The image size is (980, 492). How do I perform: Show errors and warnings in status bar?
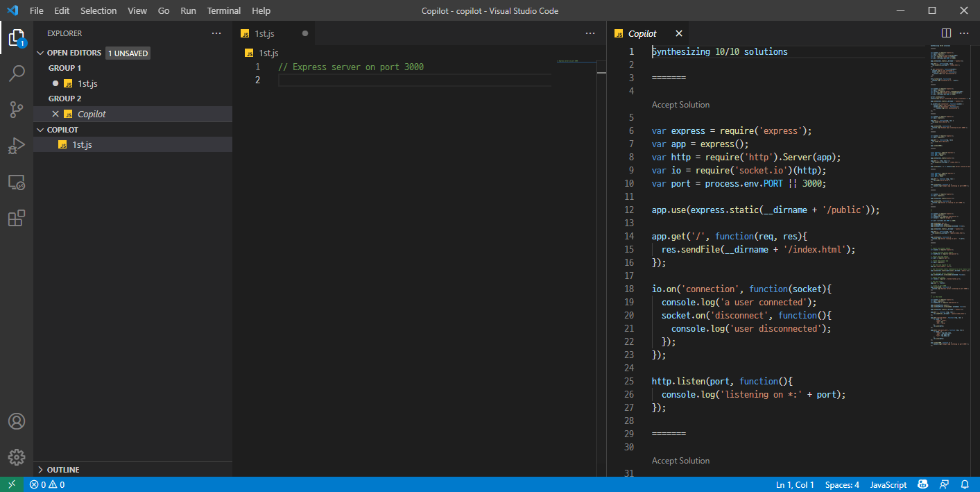click(47, 484)
